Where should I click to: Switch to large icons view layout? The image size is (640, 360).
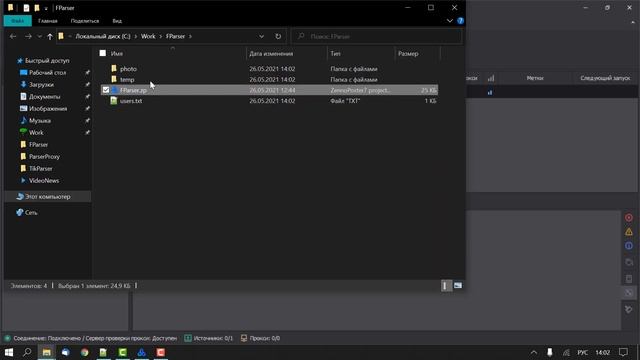pos(458,286)
